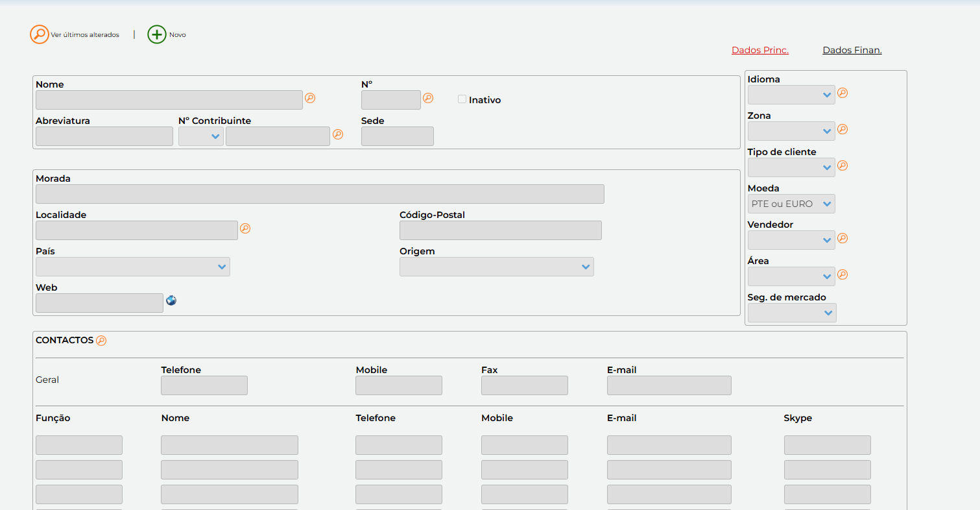
Task: Open lookup icon beside Área dropdown
Action: (x=843, y=274)
